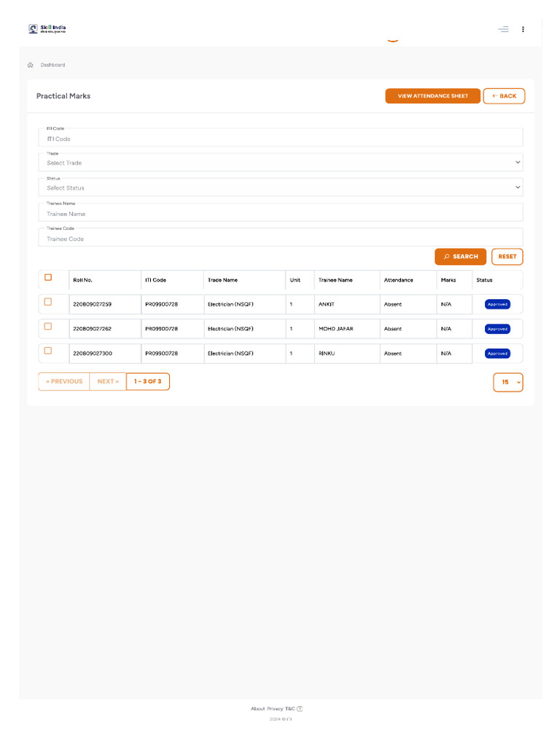Viewport: 560px width, 747px height.
Task: Open the Privacy link in the footer
Action: click(x=275, y=709)
